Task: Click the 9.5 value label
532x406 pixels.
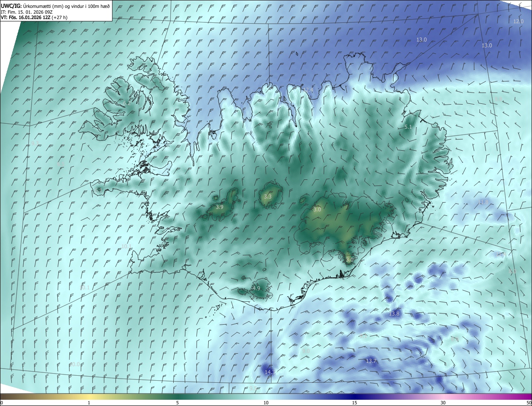Action: 253,389
